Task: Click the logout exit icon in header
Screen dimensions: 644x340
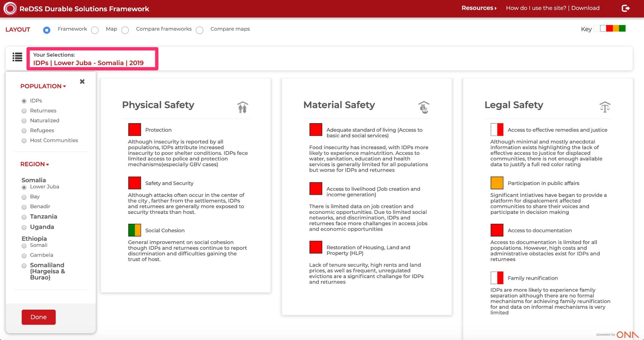Action: tap(626, 8)
